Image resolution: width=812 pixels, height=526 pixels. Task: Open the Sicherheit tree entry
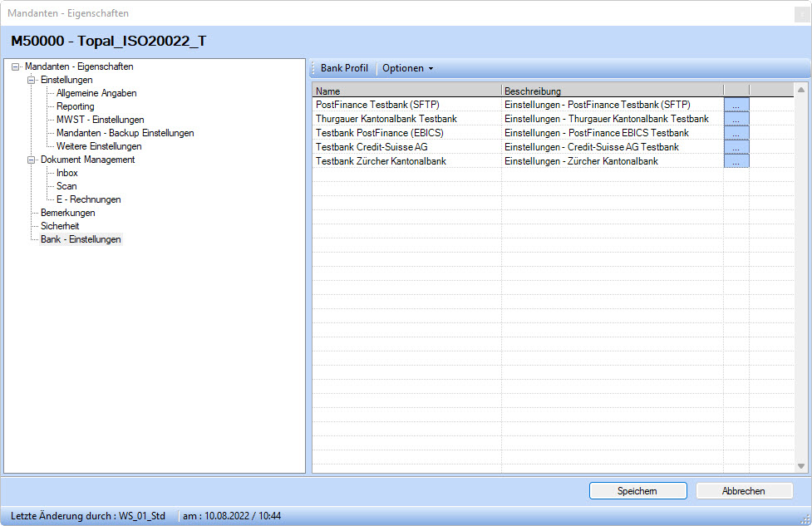[x=60, y=226]
